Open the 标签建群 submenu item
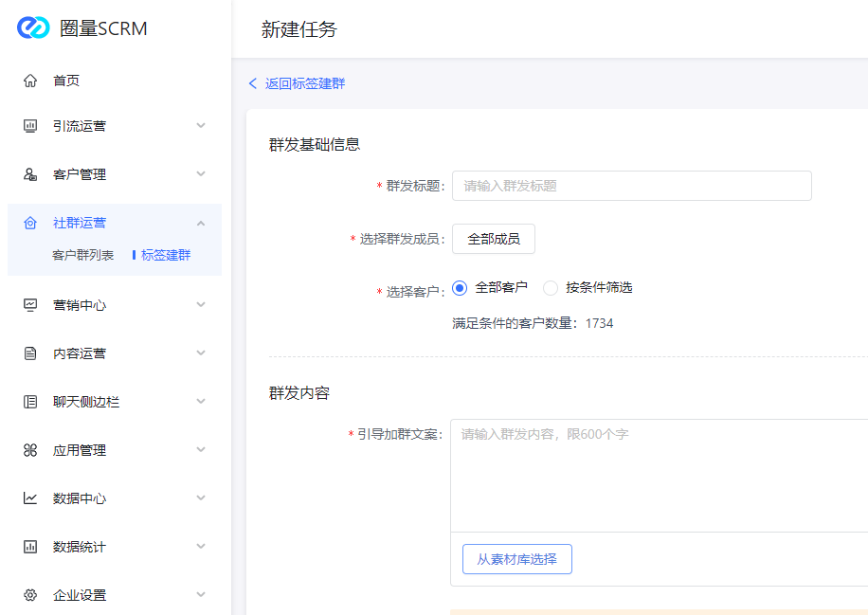The width and height of the screenshot is (868, 615). click(166, 255)
